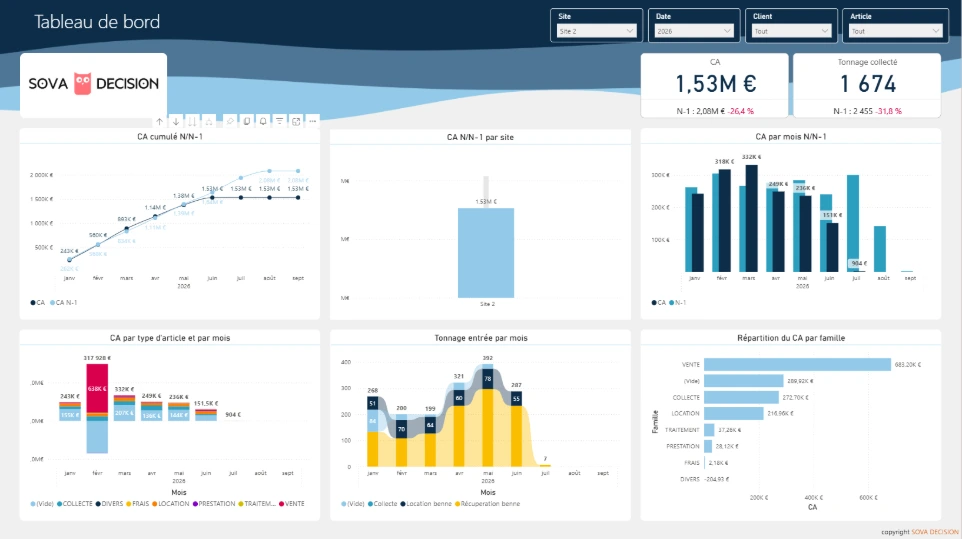The height and width of the screenshot is (539, 962).
Task: Select the TRAITEMENT bar 37,28K €
Action: (709, 430)
